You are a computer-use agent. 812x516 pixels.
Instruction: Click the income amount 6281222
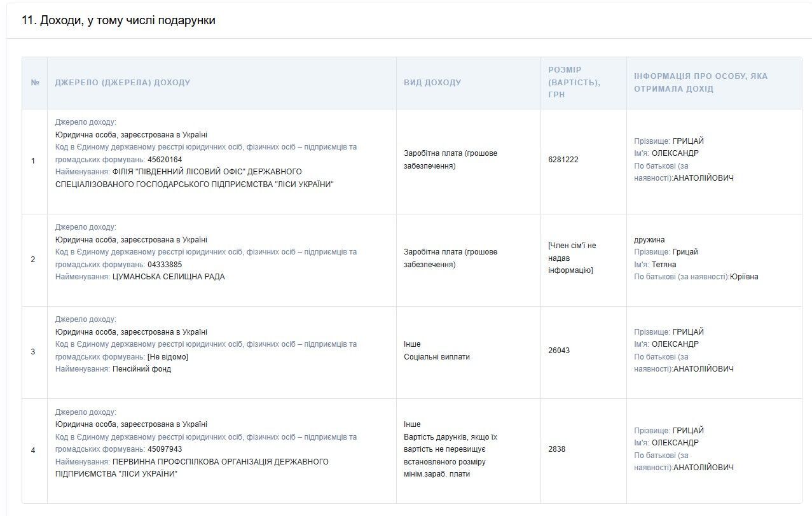[x=563, y=160]
